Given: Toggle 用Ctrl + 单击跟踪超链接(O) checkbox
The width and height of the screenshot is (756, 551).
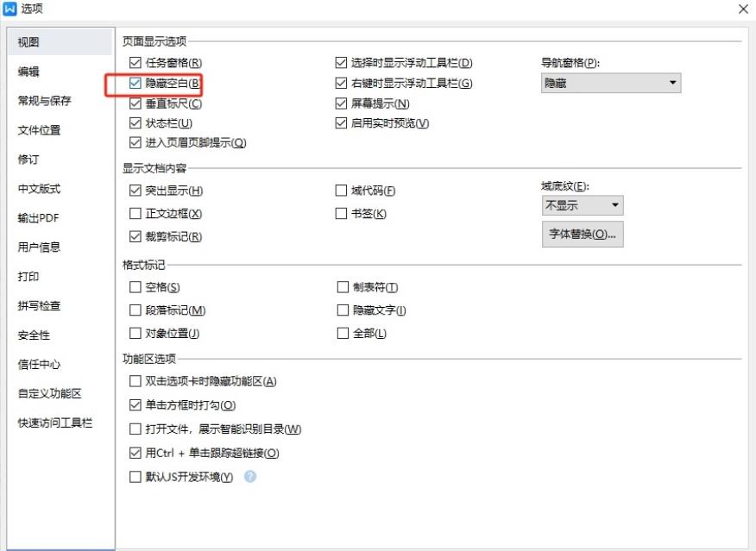Looking at the screenshot, I should [x=135, y=454].
